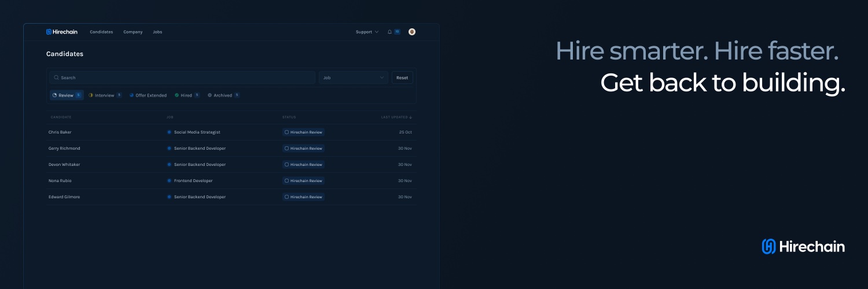The image size is (868, 289).
Task: Click Hirechain Review status for Chris Baker
Action: pyautogui.click(x=304, y=132)
